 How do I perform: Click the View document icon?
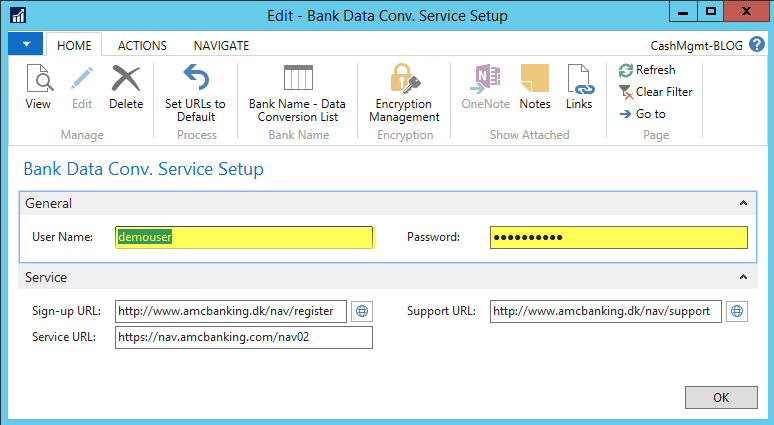point(39,78)
